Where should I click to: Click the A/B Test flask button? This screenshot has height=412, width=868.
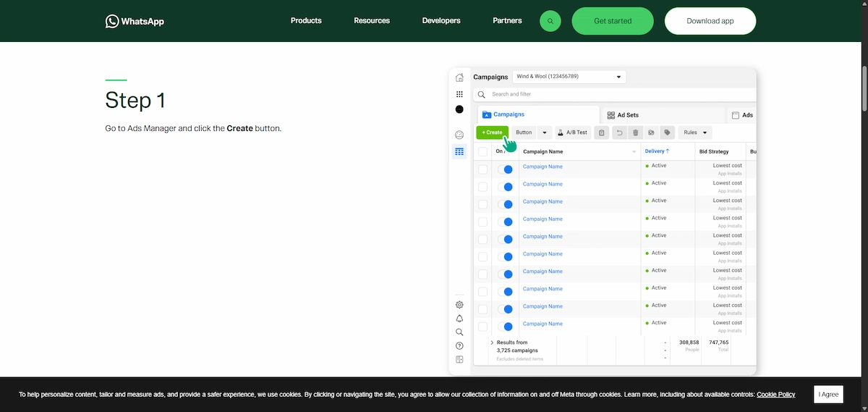click(573, 133)
